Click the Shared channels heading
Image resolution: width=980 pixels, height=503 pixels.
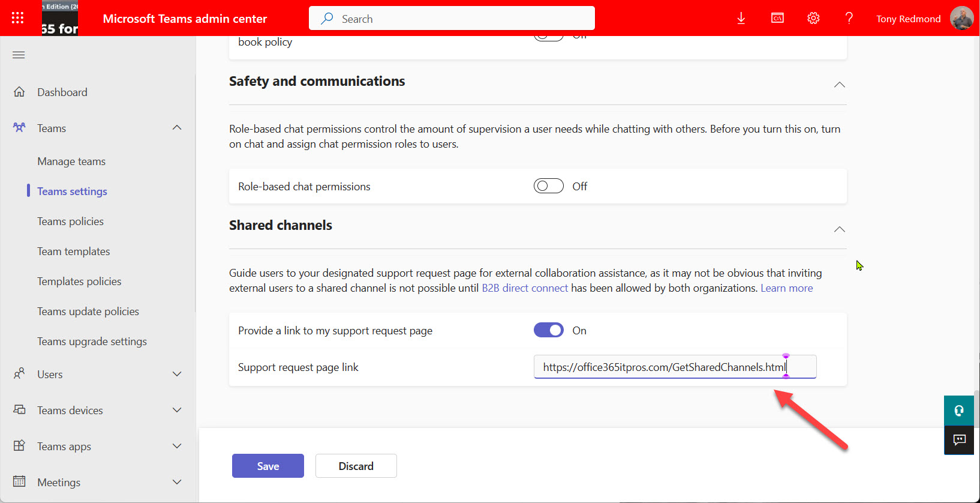281,225
